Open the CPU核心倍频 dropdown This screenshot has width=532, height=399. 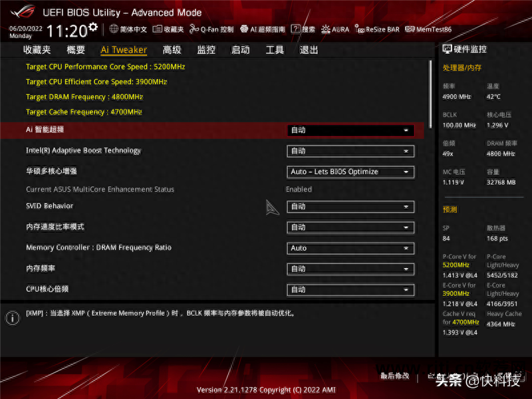(x=350, y=290)
